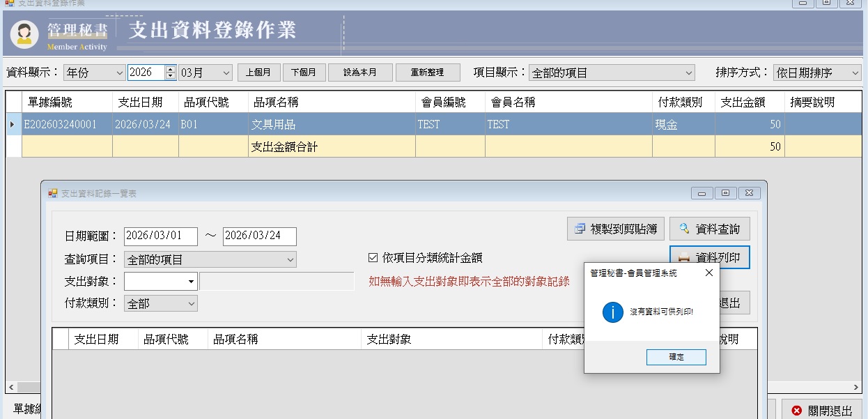
Task: Toggle 依項目分類統計金額 checkbox
Action: pyautogui.click(x=373, y=258)
